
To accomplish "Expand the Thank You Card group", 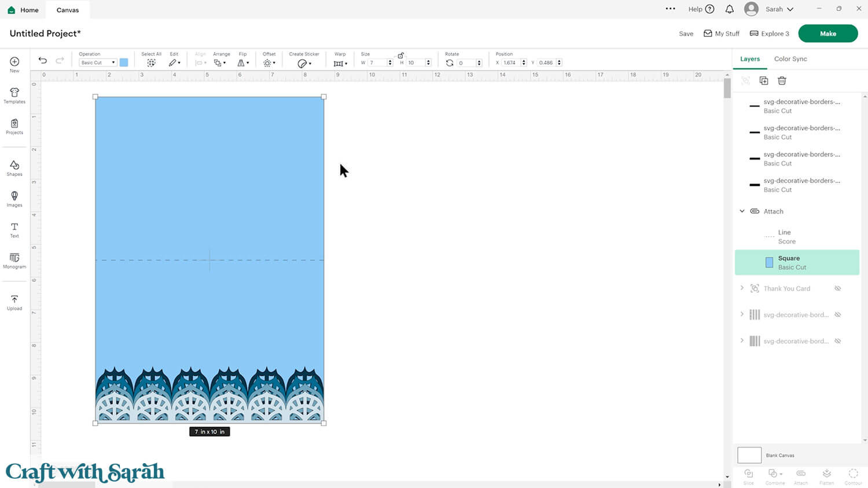I will (x=742, y=288).
